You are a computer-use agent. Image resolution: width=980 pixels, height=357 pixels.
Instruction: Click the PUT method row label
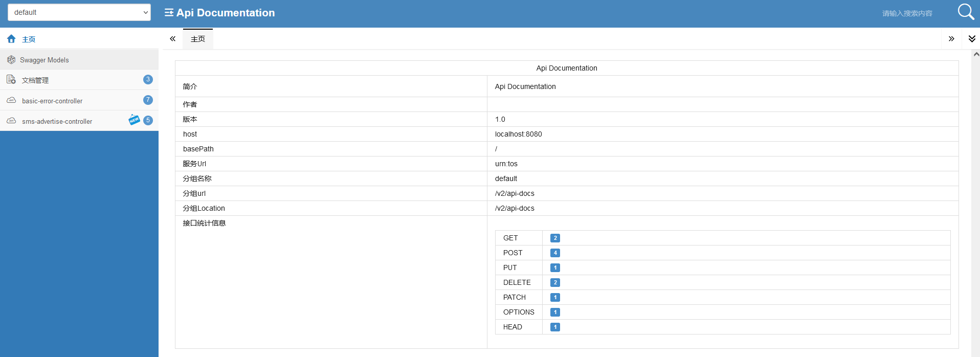(510, 267)
